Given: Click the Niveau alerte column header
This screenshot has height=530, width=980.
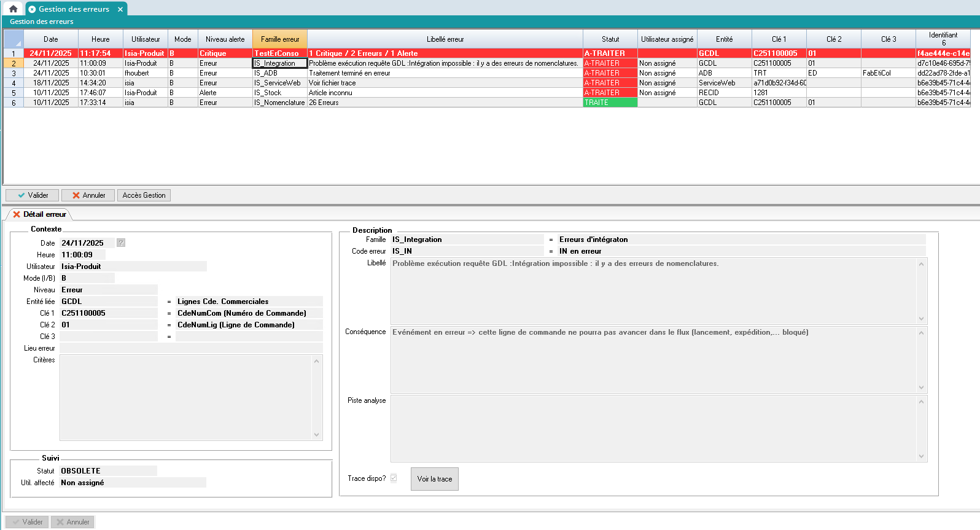Looking at the screenshot, I should [x=225, y=39].
